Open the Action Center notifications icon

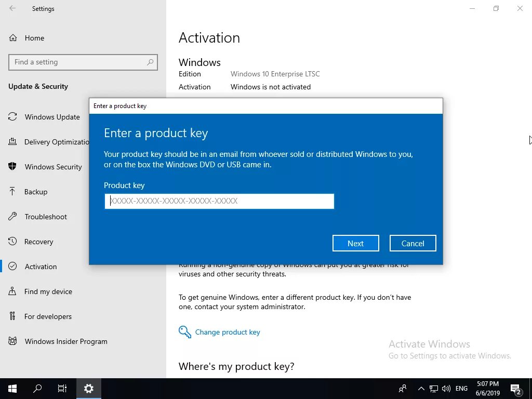coord(516,389)
